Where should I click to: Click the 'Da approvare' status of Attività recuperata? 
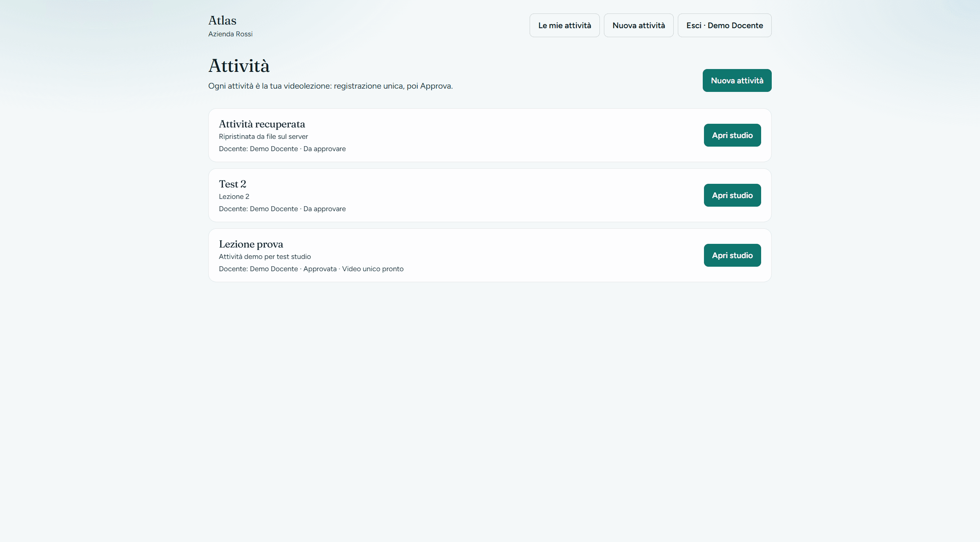(324, 149)
